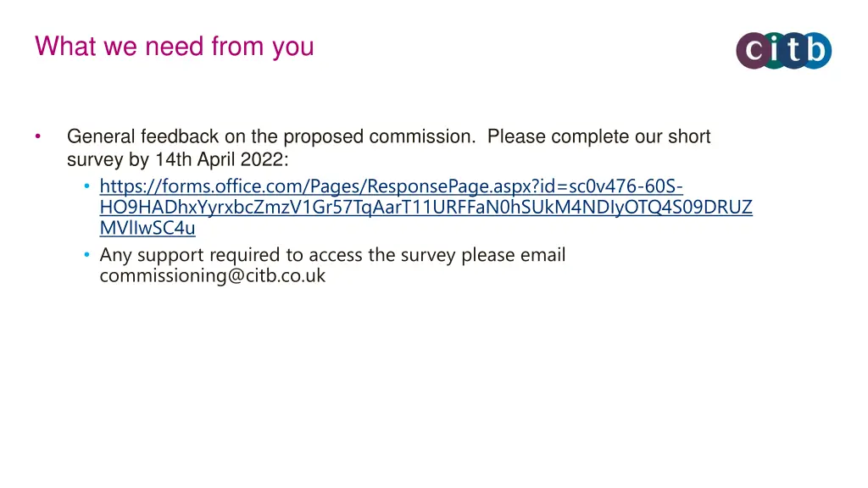Viewport: 868px width, 488px height.
Task: Click the letter 'i' in CITB logo
Action: coord(773,50)
